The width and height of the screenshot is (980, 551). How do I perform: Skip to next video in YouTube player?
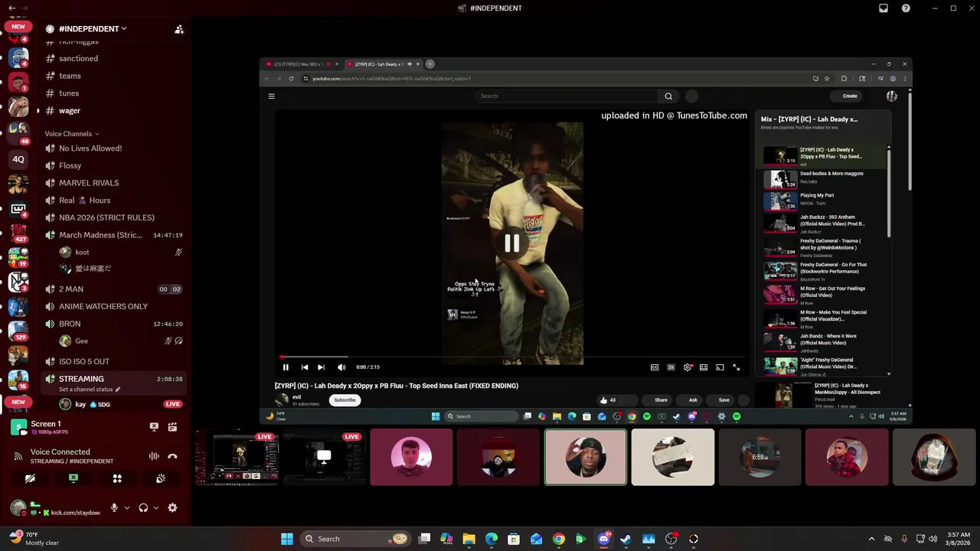point(321,367)
